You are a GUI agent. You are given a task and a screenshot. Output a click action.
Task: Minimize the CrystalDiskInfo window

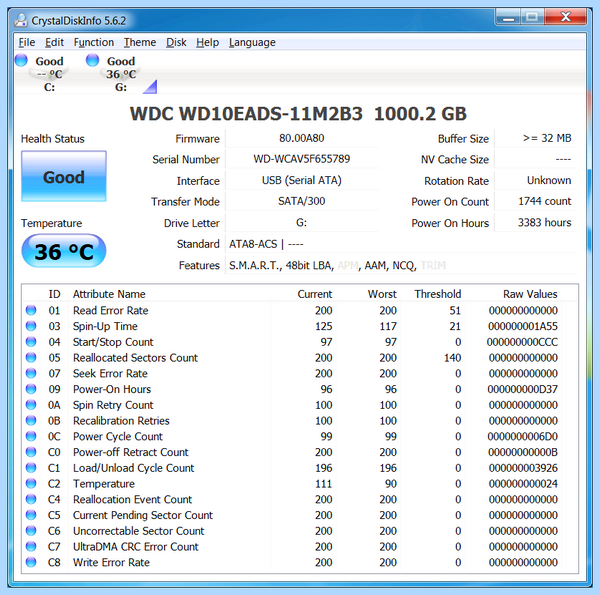pos(508,17)
